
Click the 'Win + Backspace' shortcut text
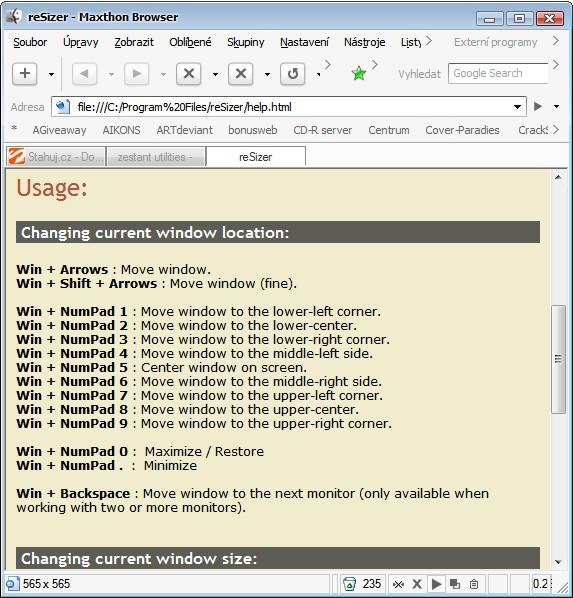click(x=73, y=494)
